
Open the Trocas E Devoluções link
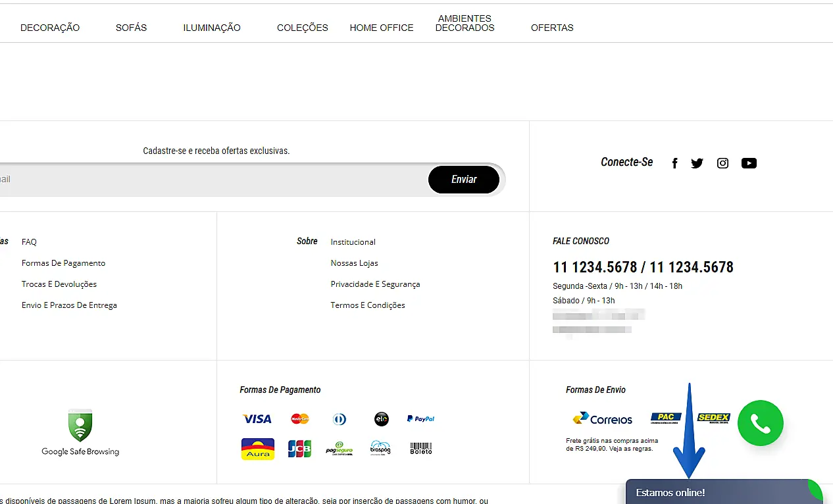point(59,284)
